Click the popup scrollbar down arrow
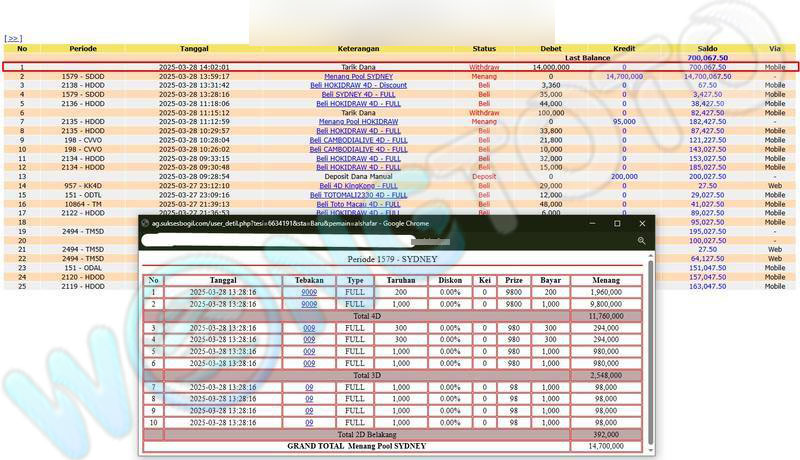This screenshot has height=460, width=800. (651, 450)
